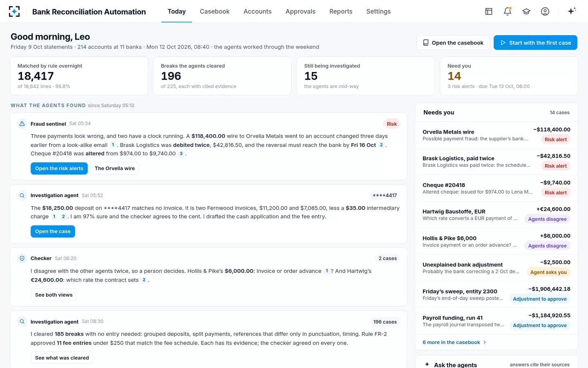Click the Checker shield icon

(x=22, y=258)
